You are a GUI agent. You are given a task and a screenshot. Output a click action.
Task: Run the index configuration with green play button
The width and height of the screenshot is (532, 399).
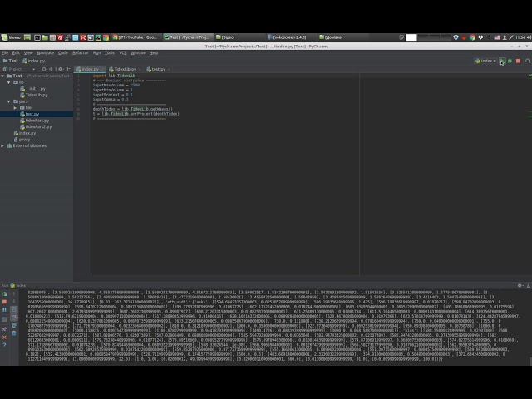pyautogui.click(x=502, y=61)
